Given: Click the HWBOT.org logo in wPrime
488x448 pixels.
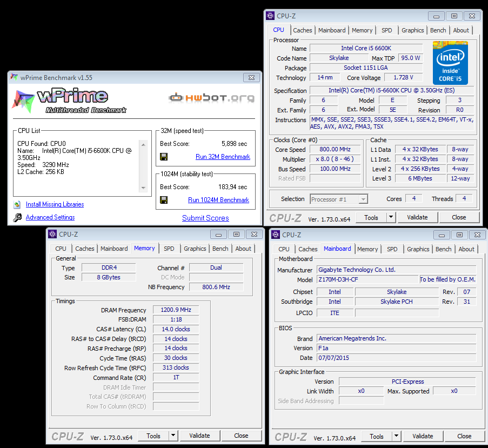Looking at the screenshot, I should (212, 98).
